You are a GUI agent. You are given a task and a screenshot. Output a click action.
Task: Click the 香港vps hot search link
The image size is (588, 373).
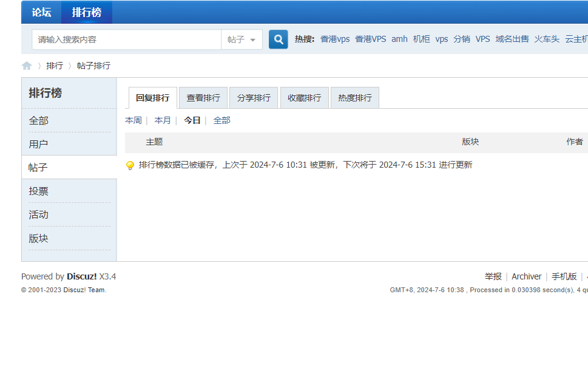335,39
